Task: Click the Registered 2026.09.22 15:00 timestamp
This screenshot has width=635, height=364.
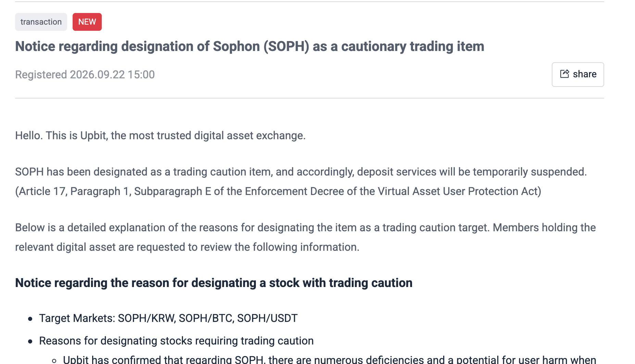Action: click(x=85, y=75)
